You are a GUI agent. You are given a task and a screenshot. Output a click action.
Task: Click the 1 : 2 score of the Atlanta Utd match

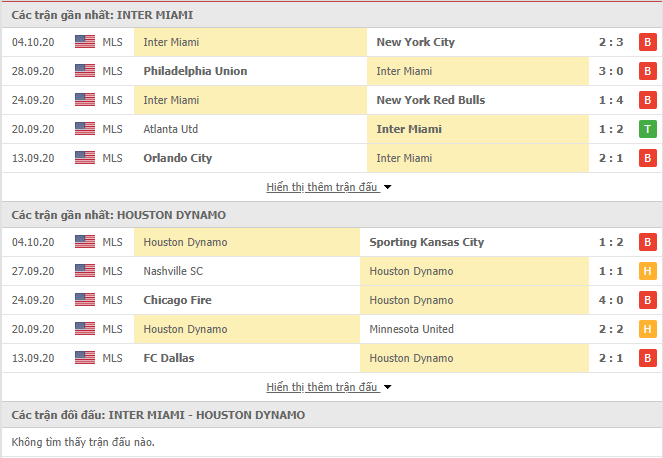611,129
